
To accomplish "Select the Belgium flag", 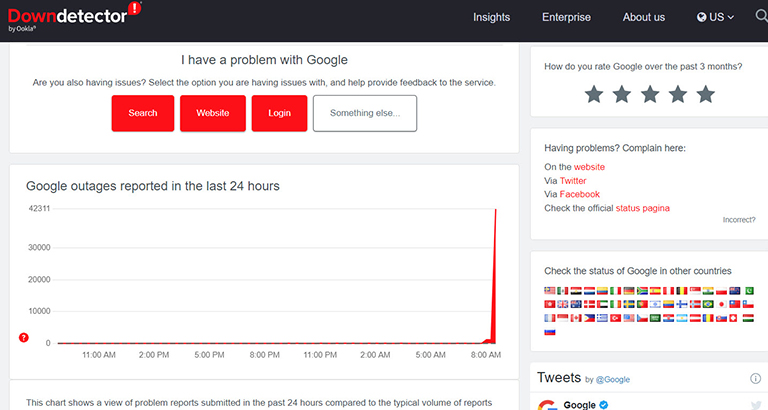I will 682,290.
